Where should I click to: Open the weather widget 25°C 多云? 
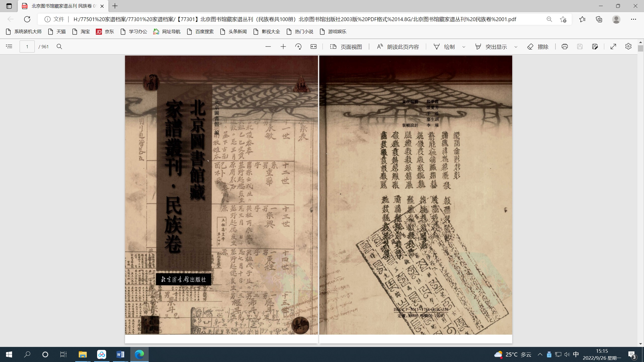click(x=513, y=354)
